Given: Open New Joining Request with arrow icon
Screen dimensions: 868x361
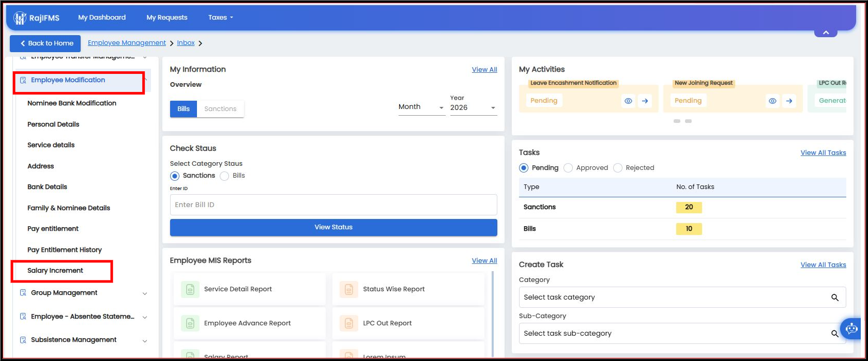Looking at the screenshot, I should click(x=789, y=101).
